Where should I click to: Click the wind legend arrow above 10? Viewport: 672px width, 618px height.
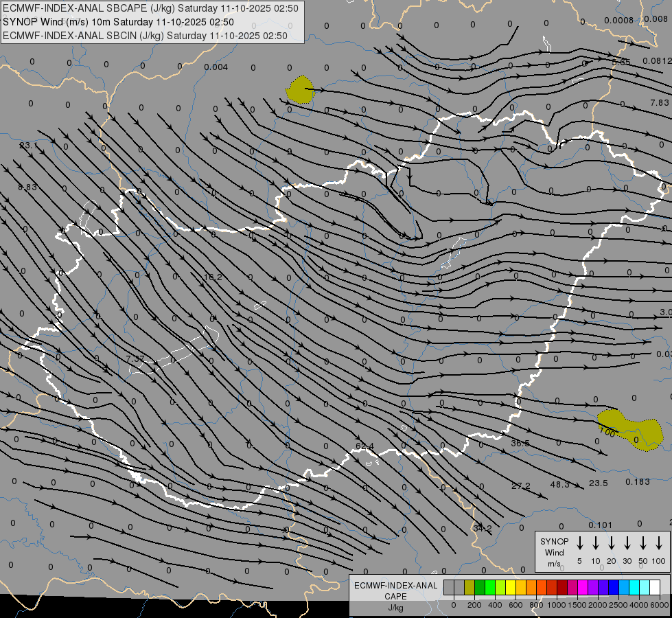pos(596,543)
